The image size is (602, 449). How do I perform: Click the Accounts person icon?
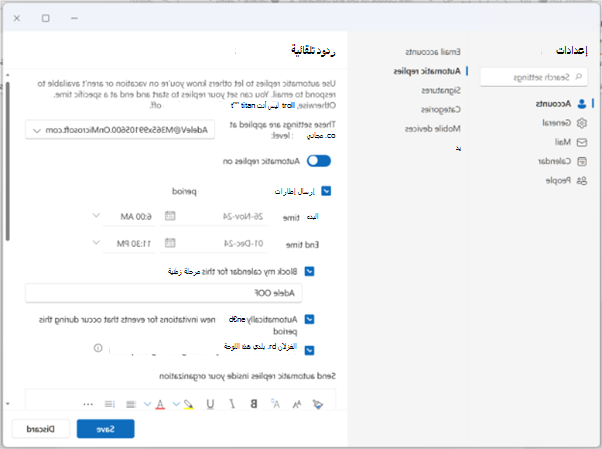click(x=582, y=103)
